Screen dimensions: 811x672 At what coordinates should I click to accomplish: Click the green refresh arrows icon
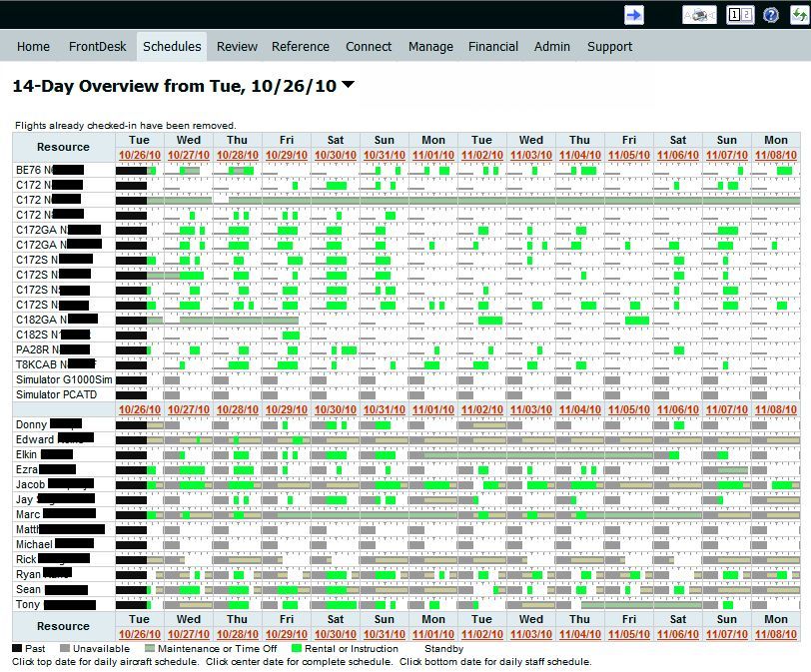[800, 15]
